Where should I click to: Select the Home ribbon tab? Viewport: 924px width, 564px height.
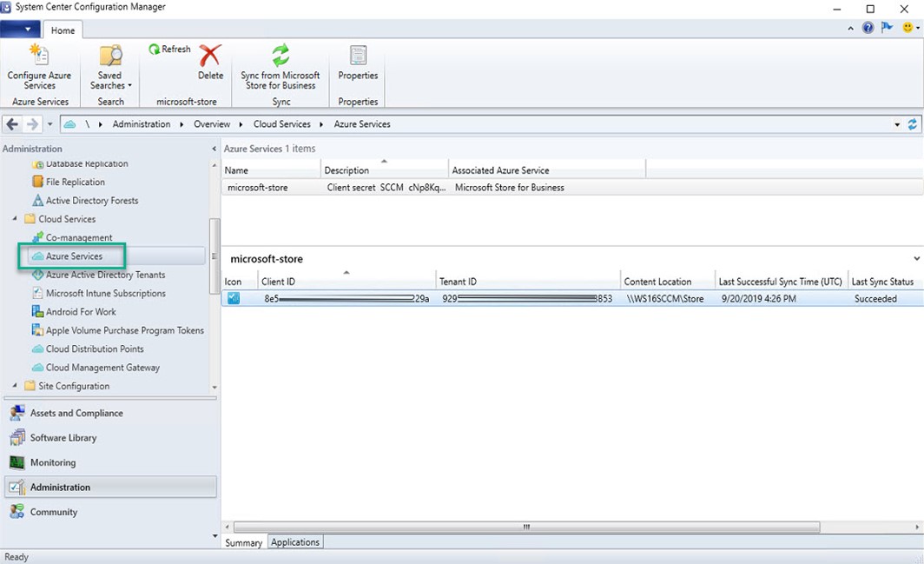(63, 30)
